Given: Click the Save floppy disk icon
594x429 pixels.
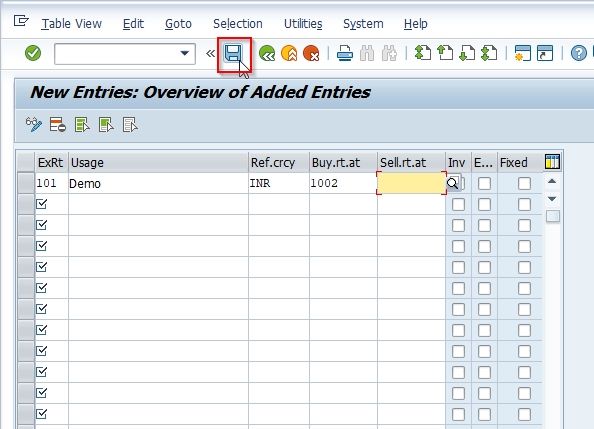Looking at the screenshot, I should click(233, 53).
